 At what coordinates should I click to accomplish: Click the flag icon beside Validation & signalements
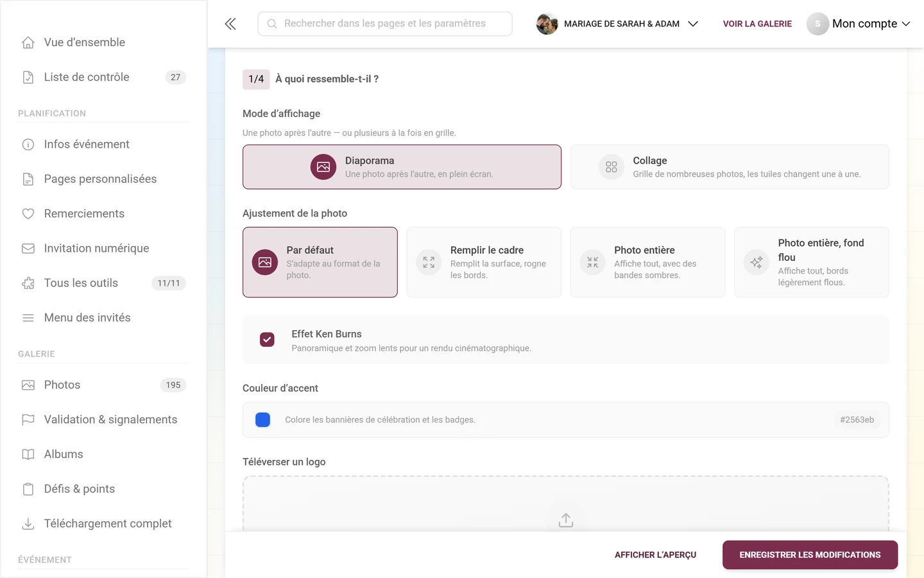[28, 420]
